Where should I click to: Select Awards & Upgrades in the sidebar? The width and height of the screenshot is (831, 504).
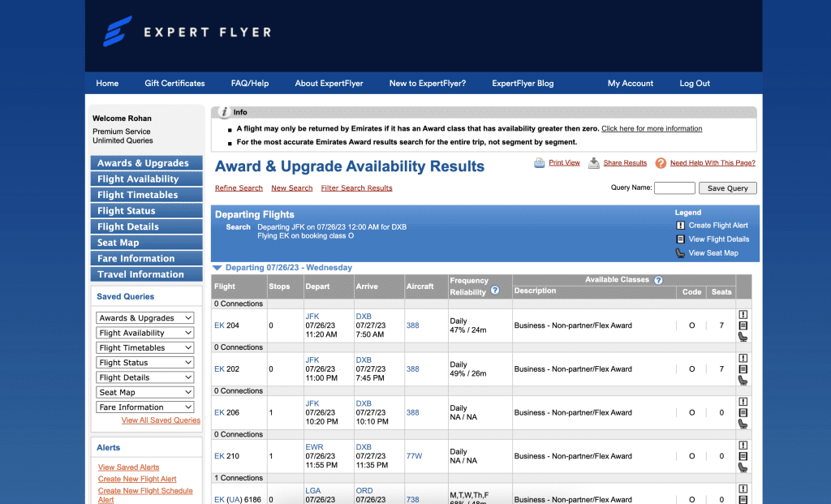pyautogui.click(x=146, y=162)
